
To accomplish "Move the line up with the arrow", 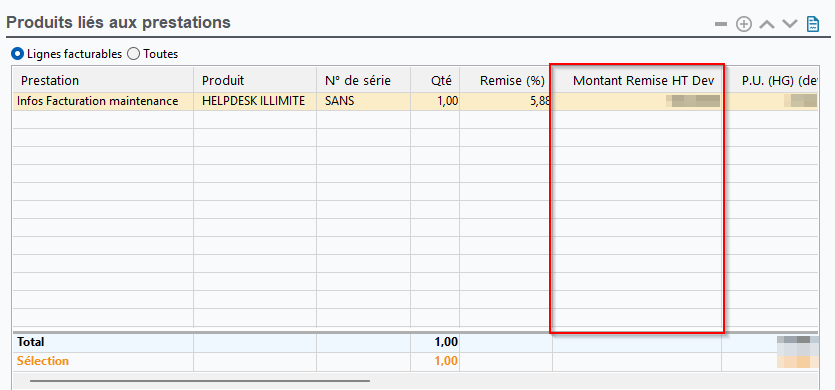I will (x=766, y=24).
